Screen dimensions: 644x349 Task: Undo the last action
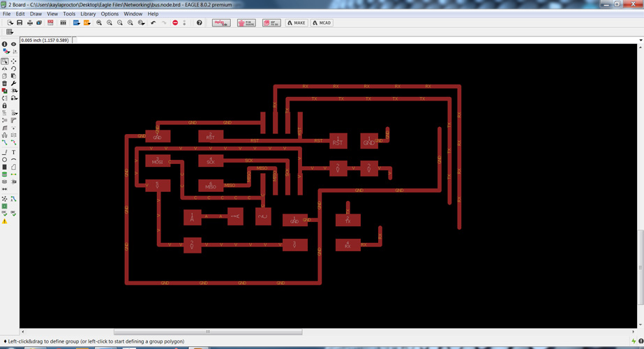coord(153,22)
